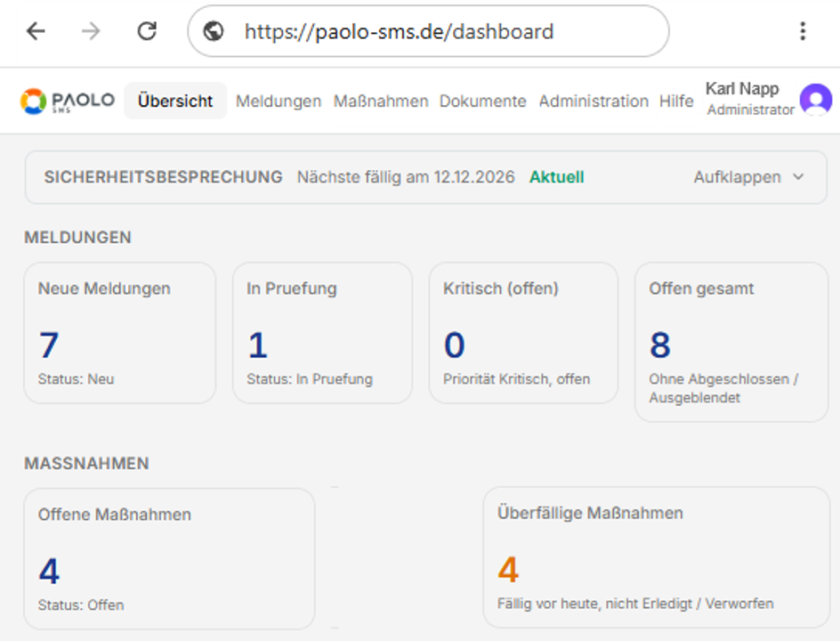Viewport: 840px width, 641px height.
Task: Click the number 7 in Neue Meldungen
Action: coord(49,345)
